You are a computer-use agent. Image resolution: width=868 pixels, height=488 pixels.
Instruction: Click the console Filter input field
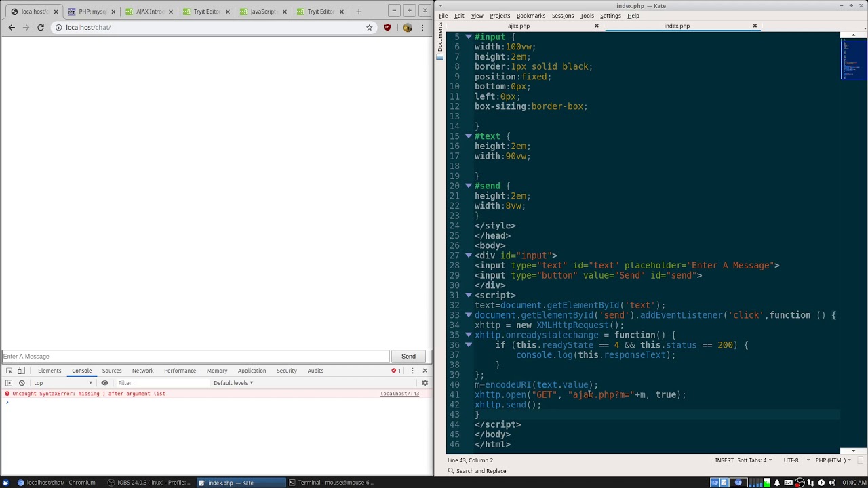(163, 383)
